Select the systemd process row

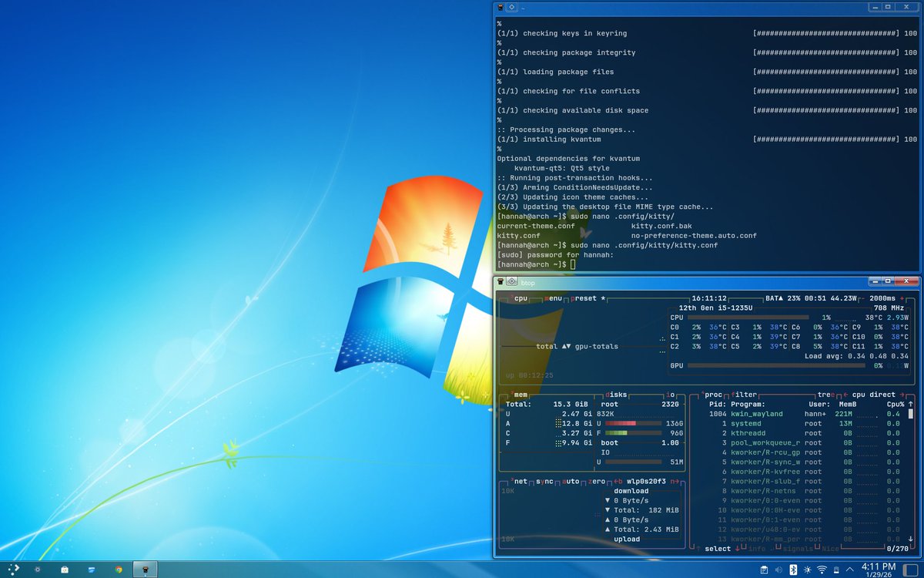coord(806,423)
